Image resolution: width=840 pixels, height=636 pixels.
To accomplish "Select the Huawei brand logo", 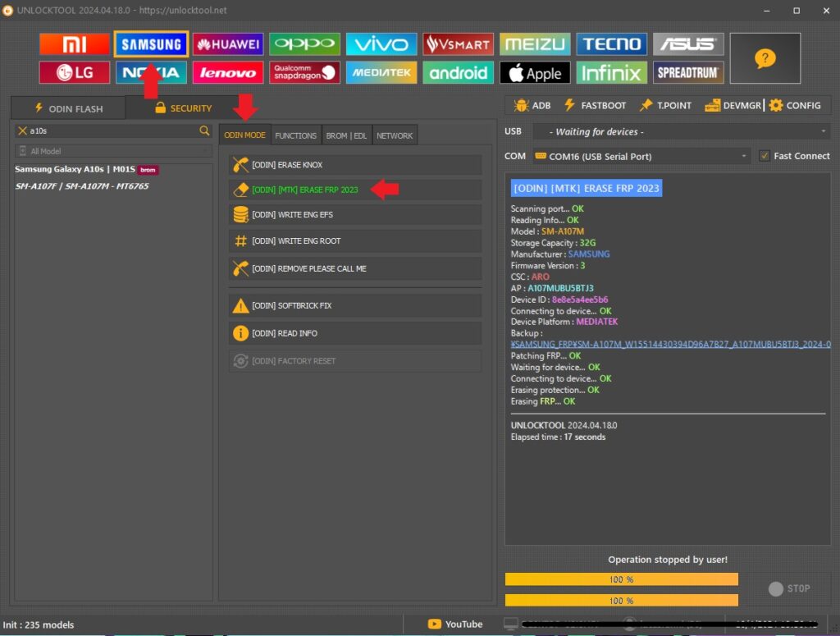I will pos(228,44).
